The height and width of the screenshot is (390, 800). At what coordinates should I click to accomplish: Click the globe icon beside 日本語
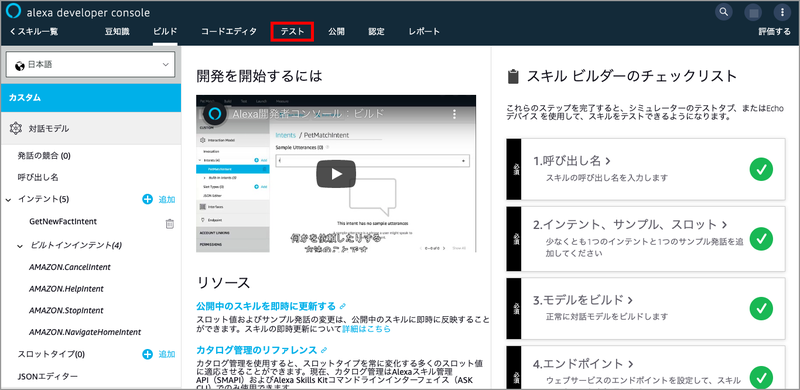[x=20, y=65]
